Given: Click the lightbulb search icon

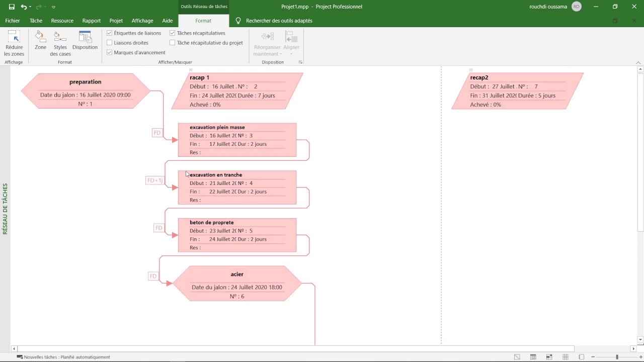Looking at the screenshot, I should click(x=238, y=21).
